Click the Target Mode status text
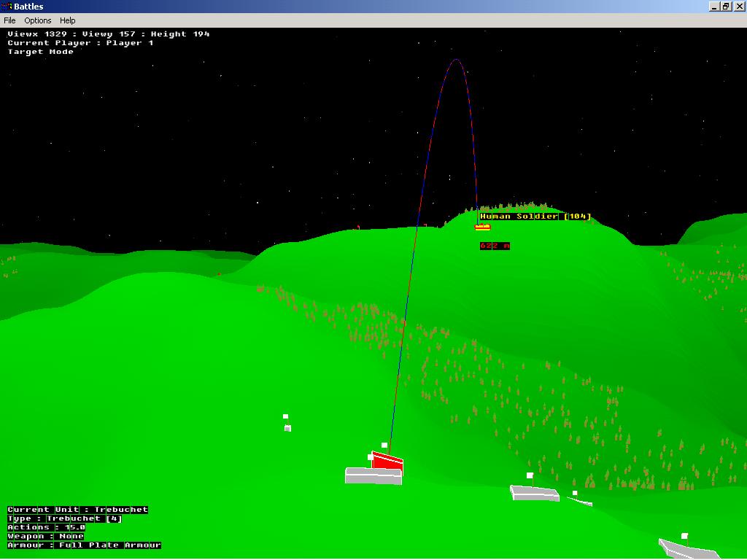 coord(41,52)
